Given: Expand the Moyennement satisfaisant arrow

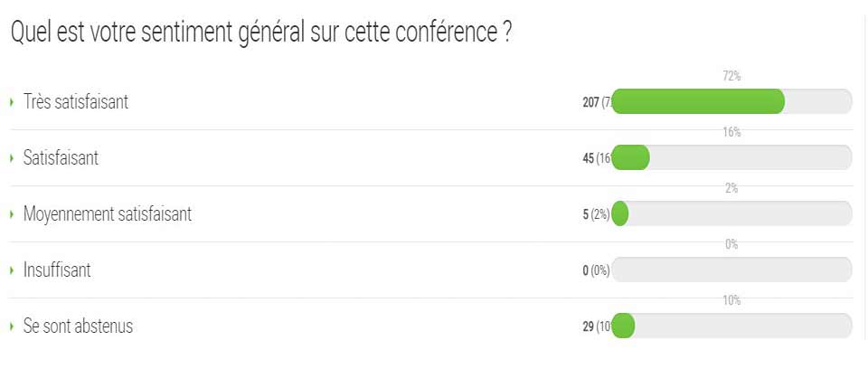Looking at the screenshot, I should (x=12, y=214).
